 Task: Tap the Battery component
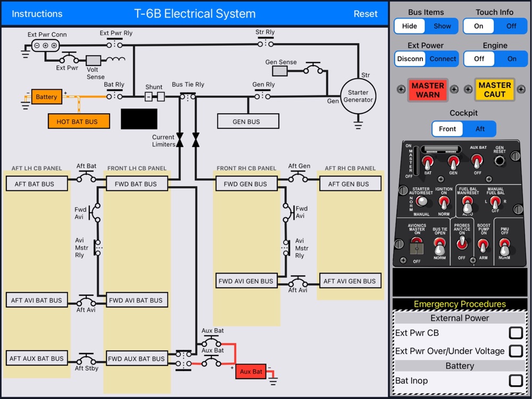[x=46, y=97]
